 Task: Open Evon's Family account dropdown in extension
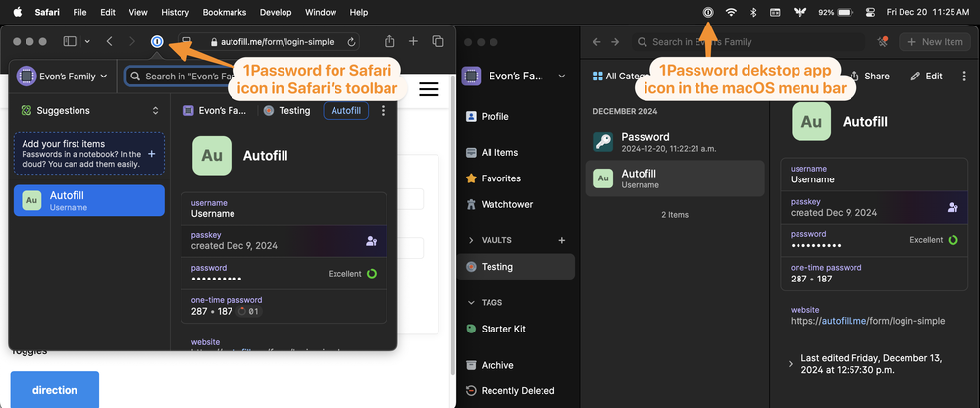[62, 76]
